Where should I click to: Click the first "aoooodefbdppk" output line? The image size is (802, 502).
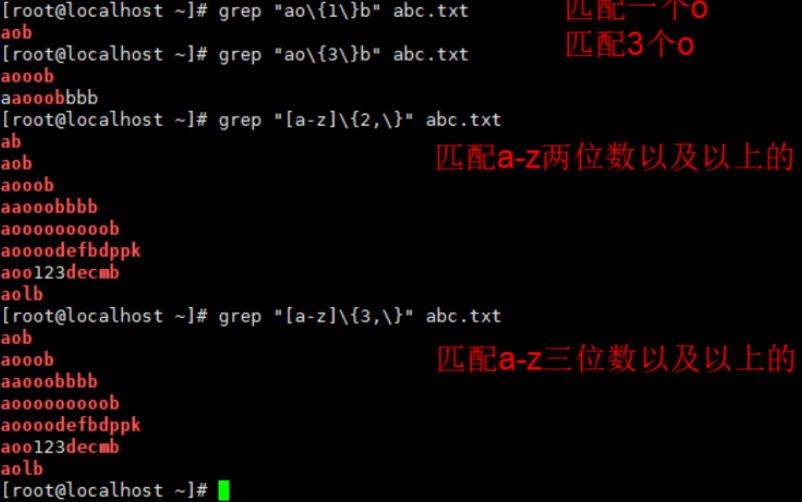71,251
